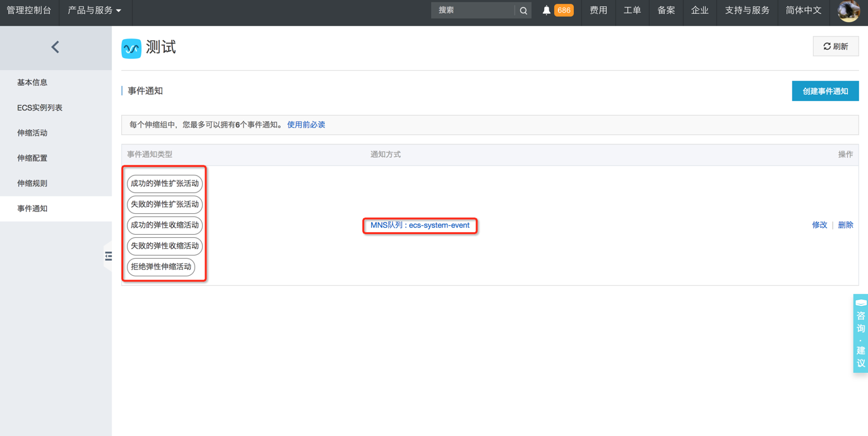Click the 事件通知 section heading
868x436 pixels.
[145, 91]
